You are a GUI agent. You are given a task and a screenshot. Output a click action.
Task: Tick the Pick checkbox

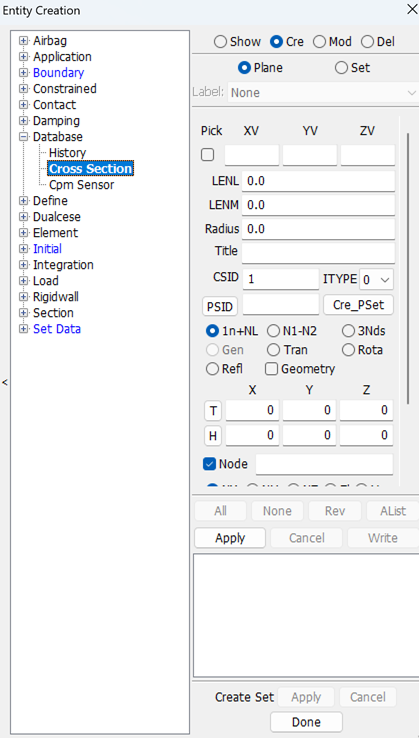click(x=208, y=155)
